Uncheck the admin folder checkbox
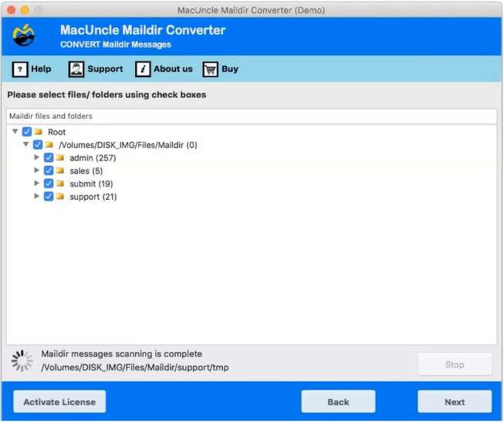This screenshot has height=422, width=504. [x=49, y=157]
